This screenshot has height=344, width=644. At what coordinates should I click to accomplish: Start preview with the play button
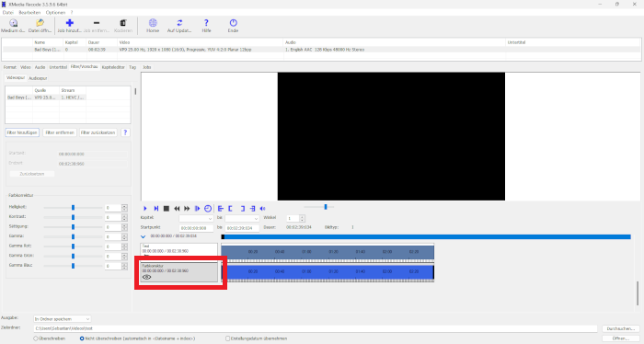coord(145,209)
